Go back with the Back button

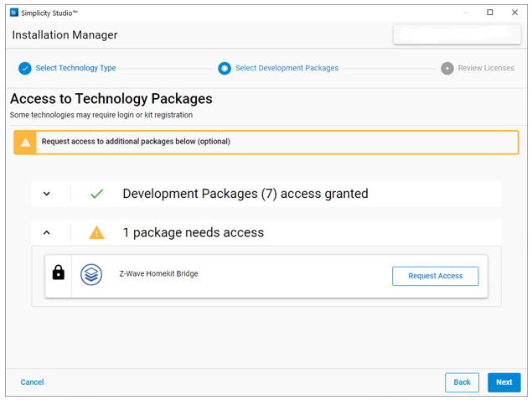(462, 382)
